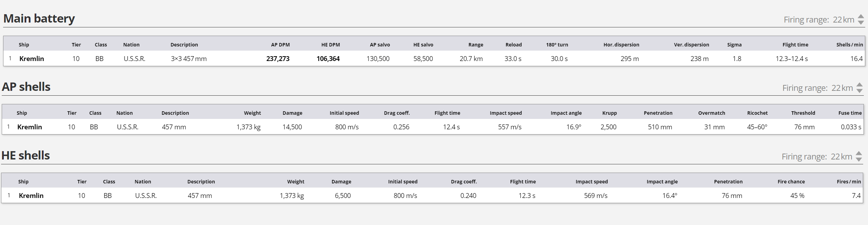Sort Main battery by Sigma header
The image size is (868, 225).
734,45
